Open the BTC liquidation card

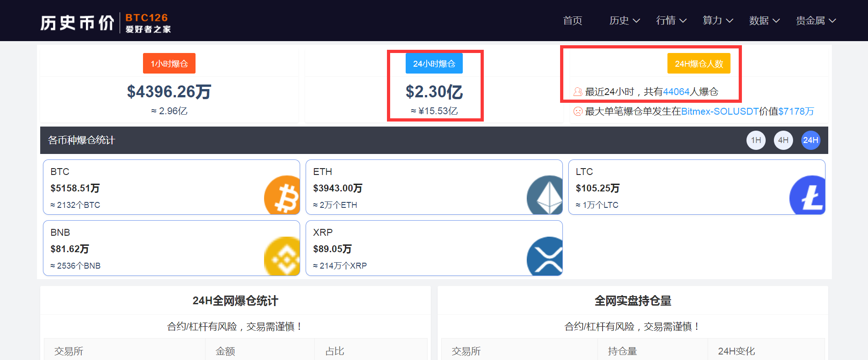click(x=171, y=187)
